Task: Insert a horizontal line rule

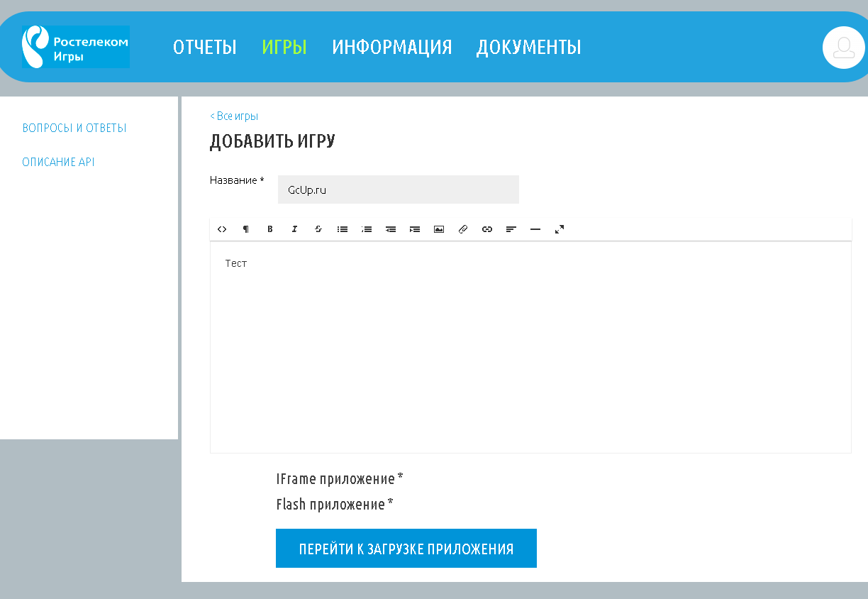Action: (x=535, y=229)
